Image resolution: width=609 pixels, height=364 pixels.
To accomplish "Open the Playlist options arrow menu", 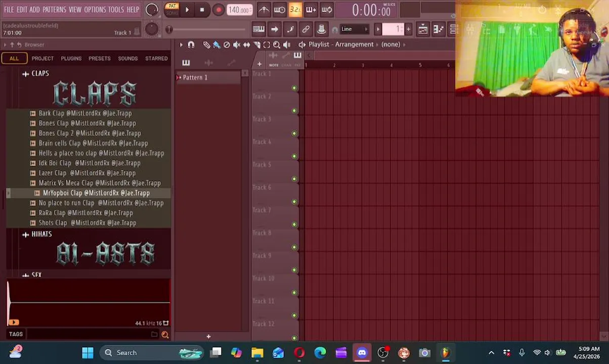I will click(181, 45).
